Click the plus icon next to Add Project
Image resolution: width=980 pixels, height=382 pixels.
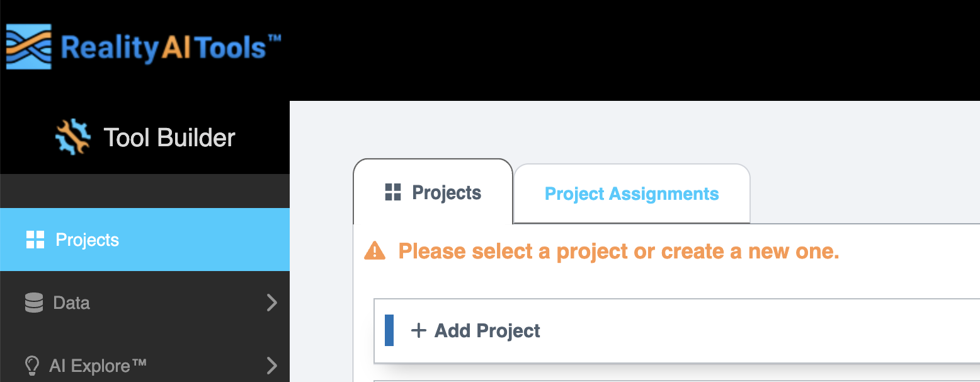click(419, 330)
